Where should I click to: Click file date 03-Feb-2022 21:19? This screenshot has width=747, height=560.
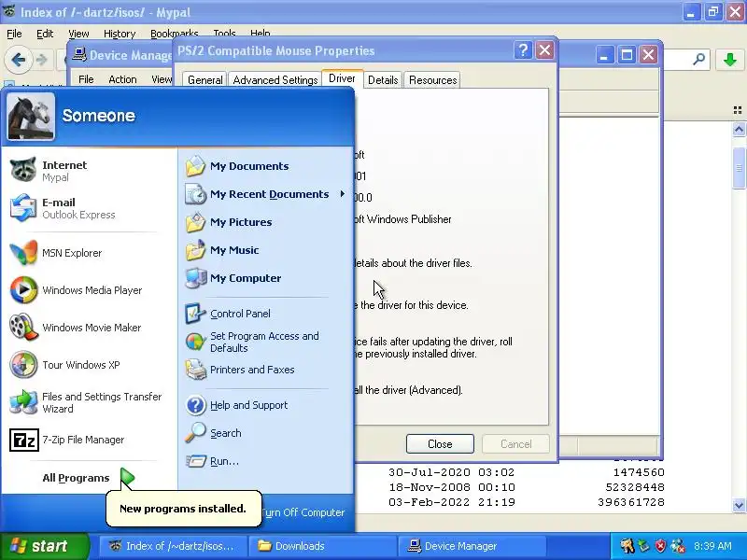coord(451,502)
